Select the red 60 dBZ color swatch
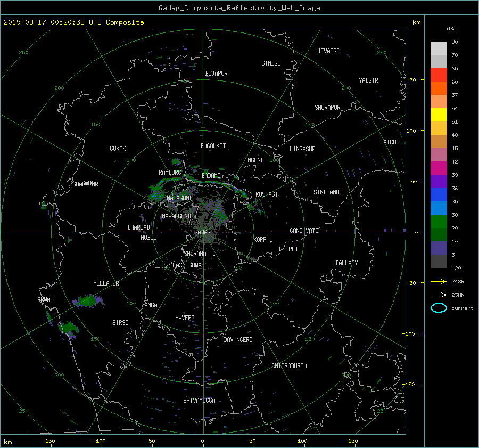Image resolution: width=479 pixels, height=448 pixels. pos(439,75)
